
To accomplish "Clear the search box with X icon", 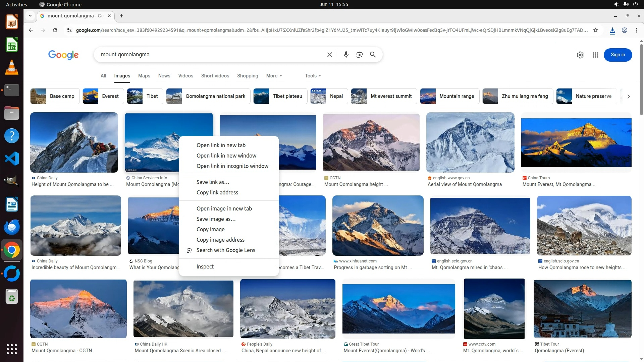I will click(329, 55).
